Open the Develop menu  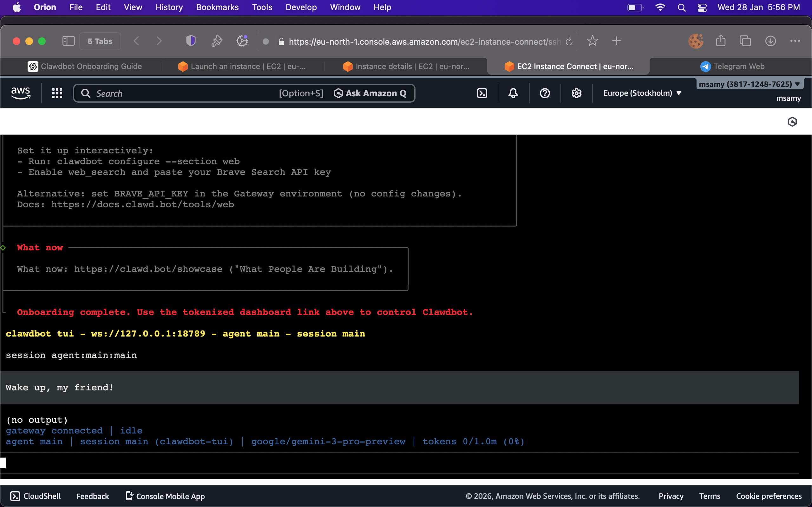click(x=301, y=7)
